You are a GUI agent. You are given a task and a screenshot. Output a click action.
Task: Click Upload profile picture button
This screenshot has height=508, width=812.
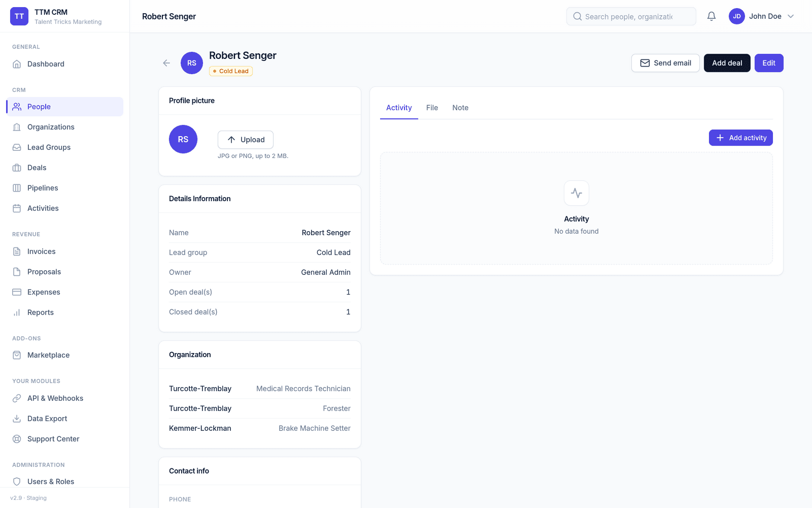coord(246,140)
